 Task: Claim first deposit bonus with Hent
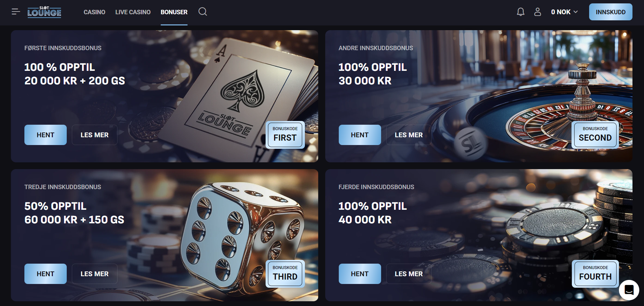coord(45,135)
